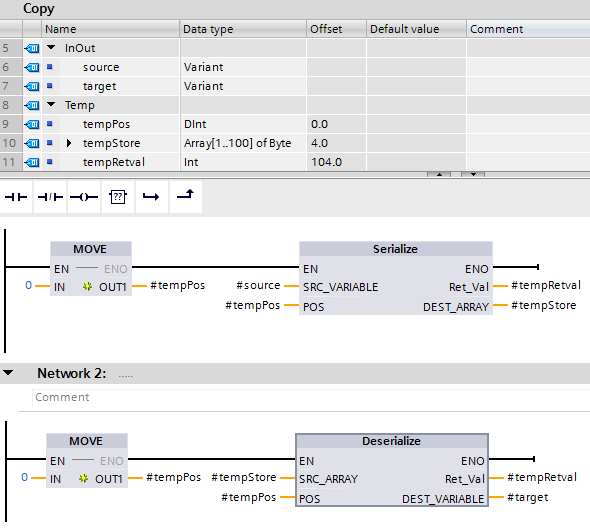Select the Serialize block title
This screenshot has width=590, height=532.
(395, 249)
